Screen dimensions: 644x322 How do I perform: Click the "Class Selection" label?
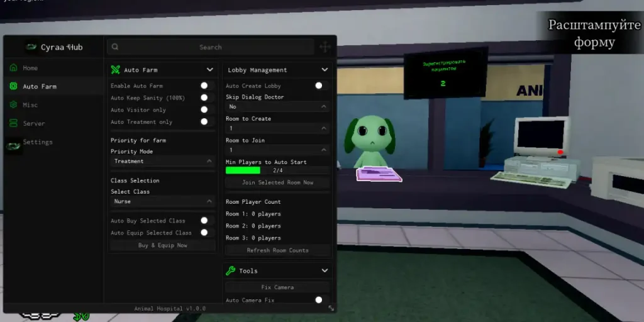coord(135,180)
